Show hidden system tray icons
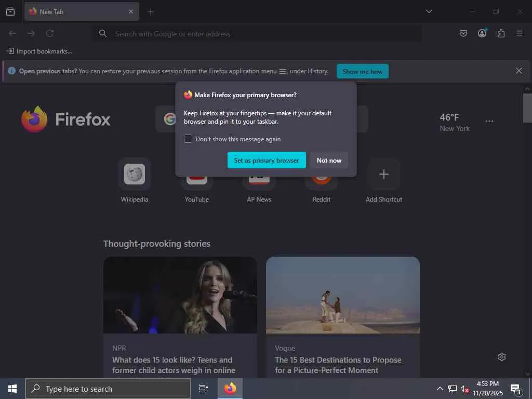532x399 pixels. [440, 389]
